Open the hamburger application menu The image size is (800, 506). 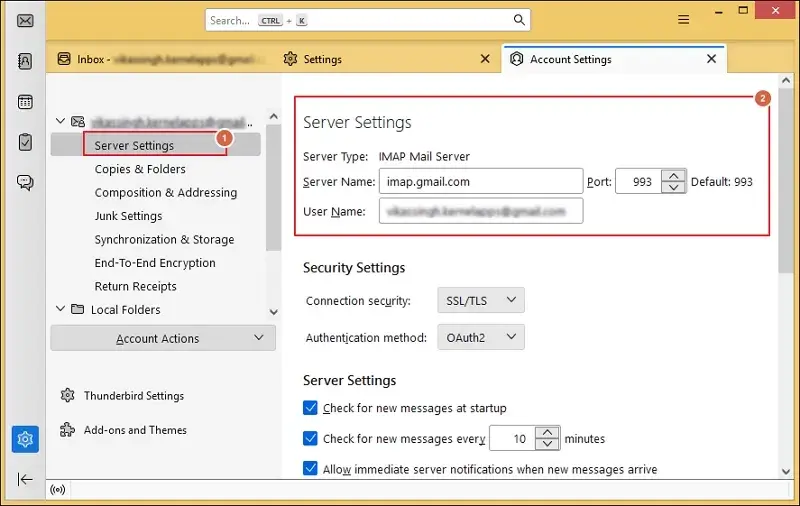(x=683, y=20)
